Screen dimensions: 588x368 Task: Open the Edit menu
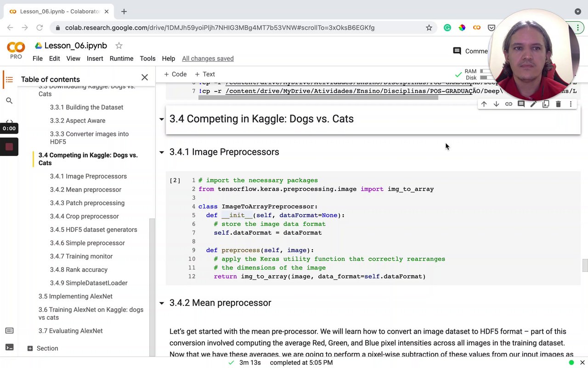(55, 58)
